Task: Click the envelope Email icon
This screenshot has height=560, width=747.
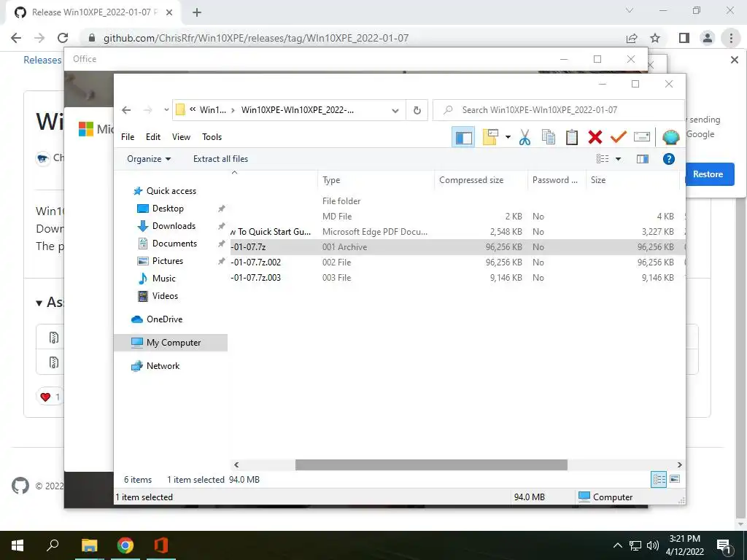Action: pos(642,137)
